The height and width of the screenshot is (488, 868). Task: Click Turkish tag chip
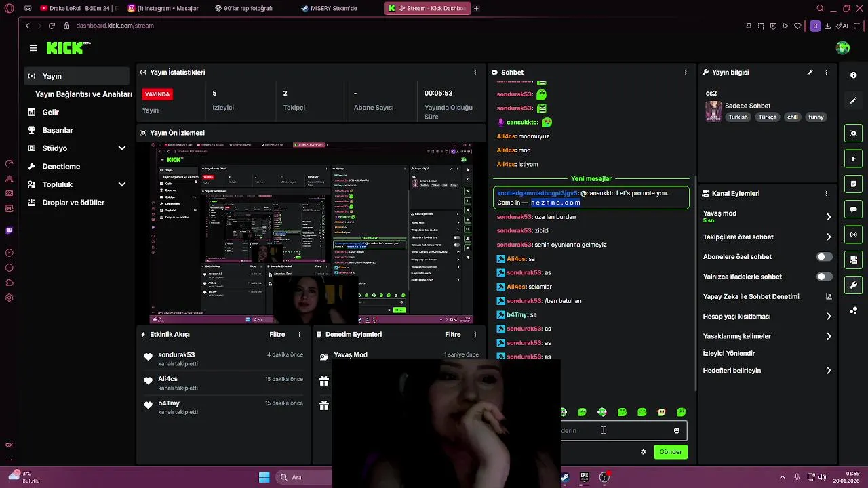tap(738, 117)
